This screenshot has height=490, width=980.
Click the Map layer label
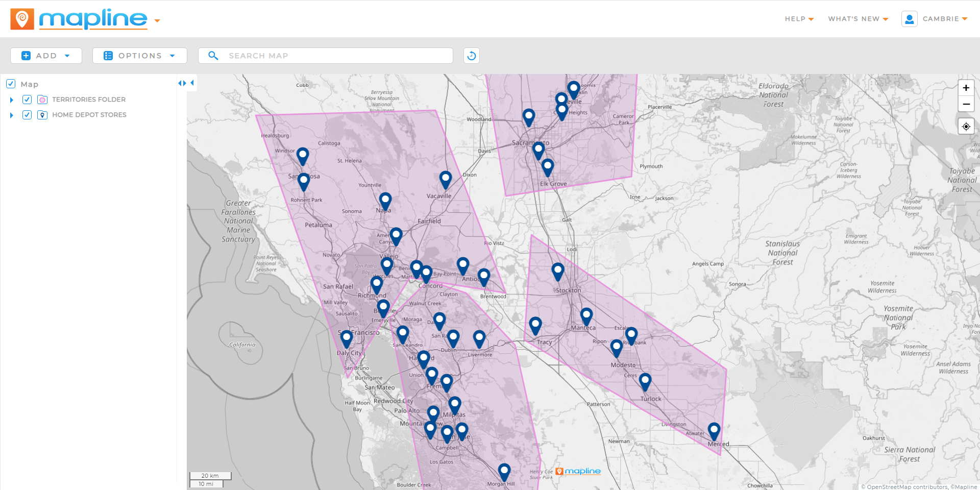30,84
